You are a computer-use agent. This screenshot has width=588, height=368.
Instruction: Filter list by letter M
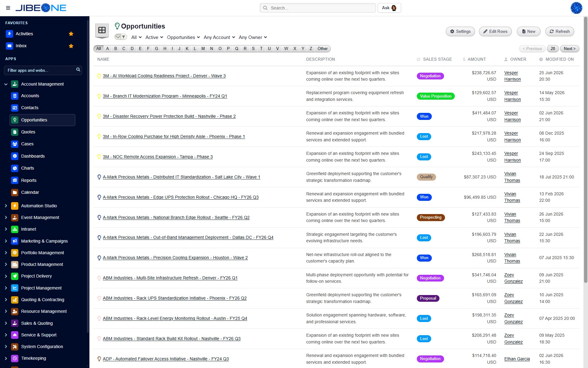pos(203,48)
